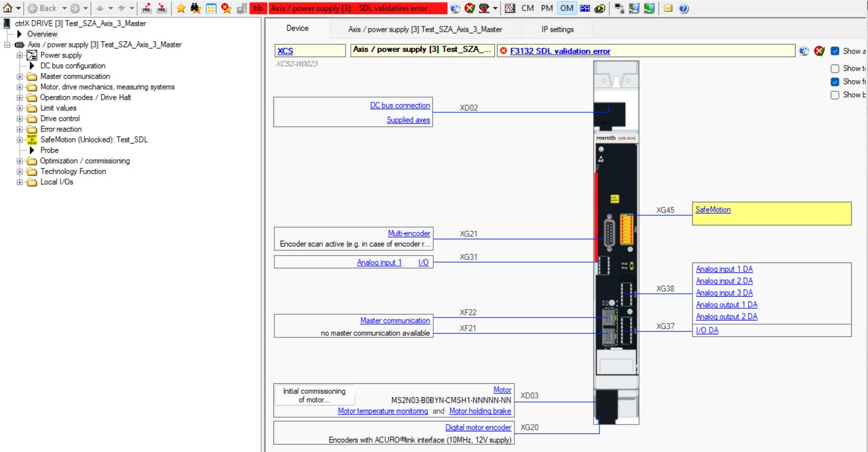Expand the Limit values folder
The image size is (868, 452).
point(20,108)
